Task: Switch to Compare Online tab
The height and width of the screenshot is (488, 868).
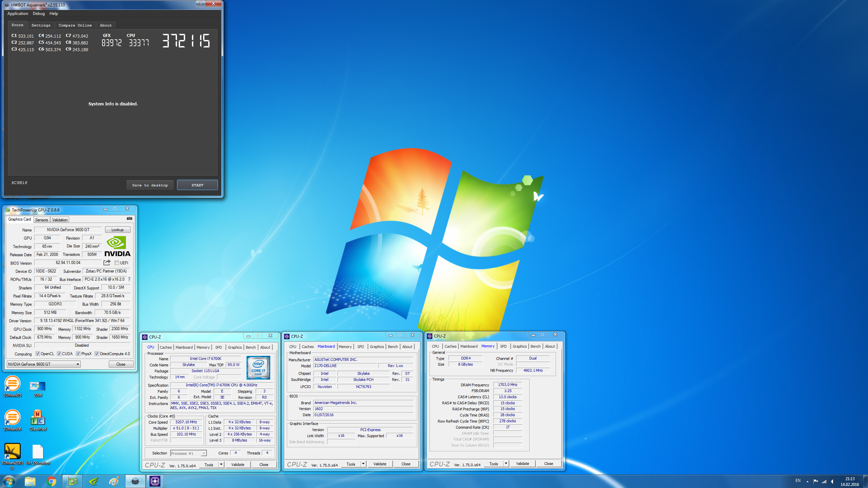Action: (x=75, y=25)
